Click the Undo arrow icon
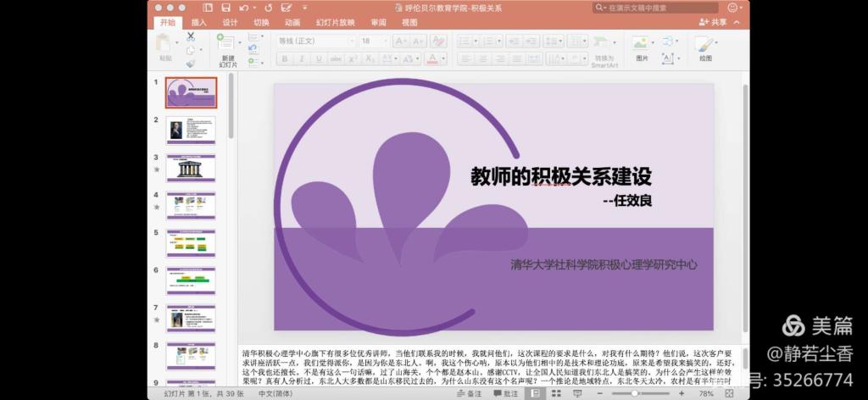The height and width of the screenshot is (400, 868). point(244,7)
